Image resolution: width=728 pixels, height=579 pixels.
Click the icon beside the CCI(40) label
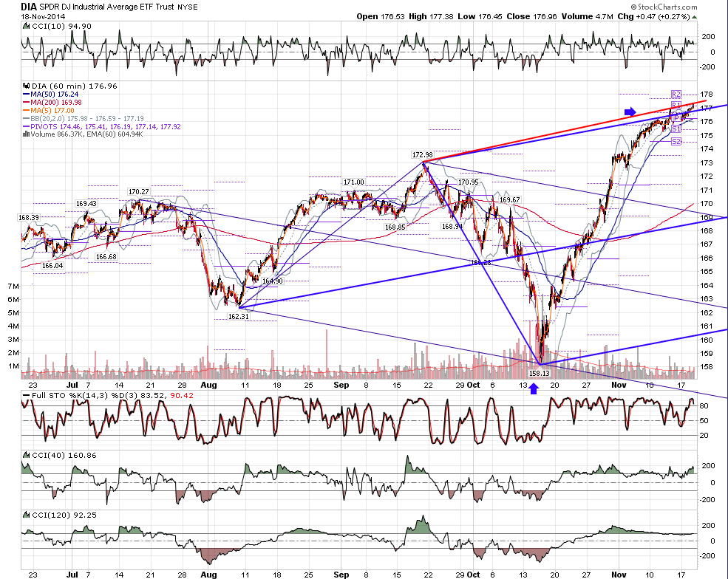tap(27, 455)
